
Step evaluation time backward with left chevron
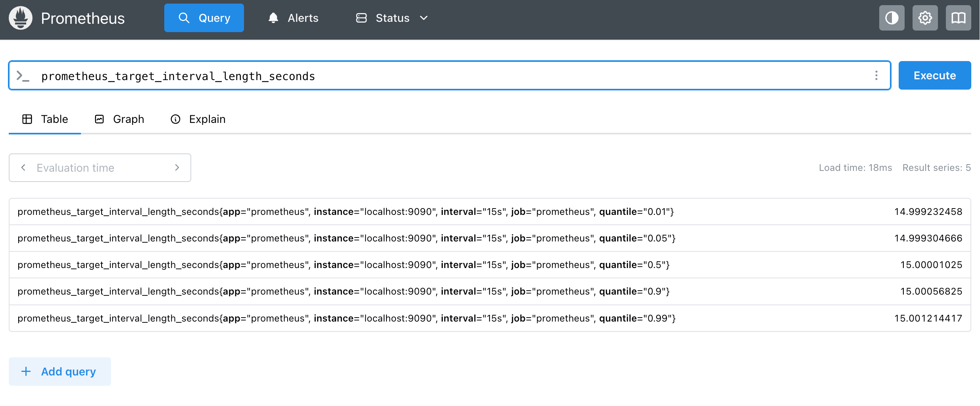click(x=23, y=168)
